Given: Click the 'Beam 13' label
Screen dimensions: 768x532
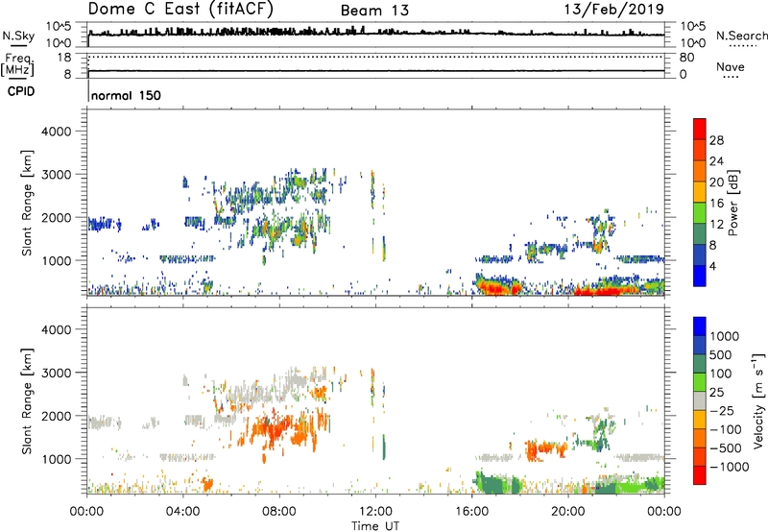Looking at the screenshot, I should (374, 11).
